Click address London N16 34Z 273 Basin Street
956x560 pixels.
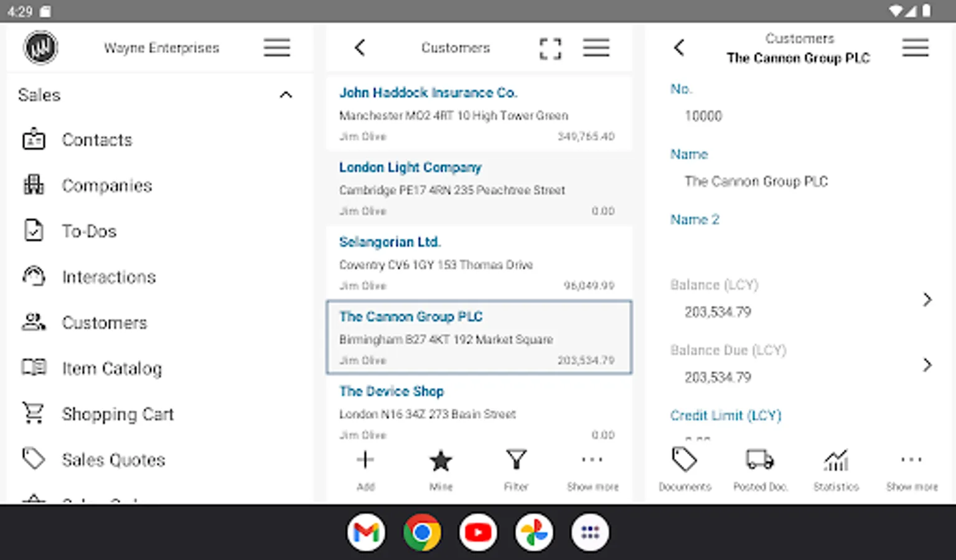tap(428, 414)
